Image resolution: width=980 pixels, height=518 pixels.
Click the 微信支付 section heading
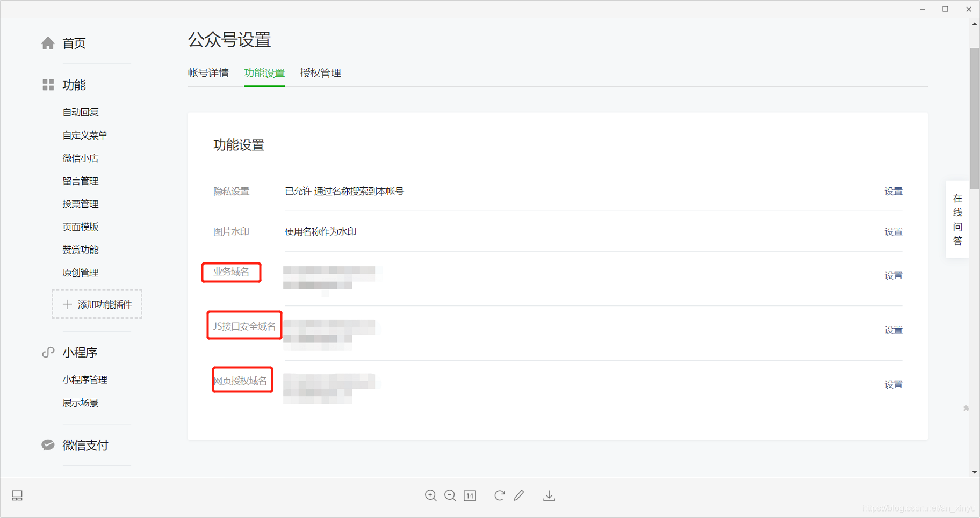tap(85, 445)
